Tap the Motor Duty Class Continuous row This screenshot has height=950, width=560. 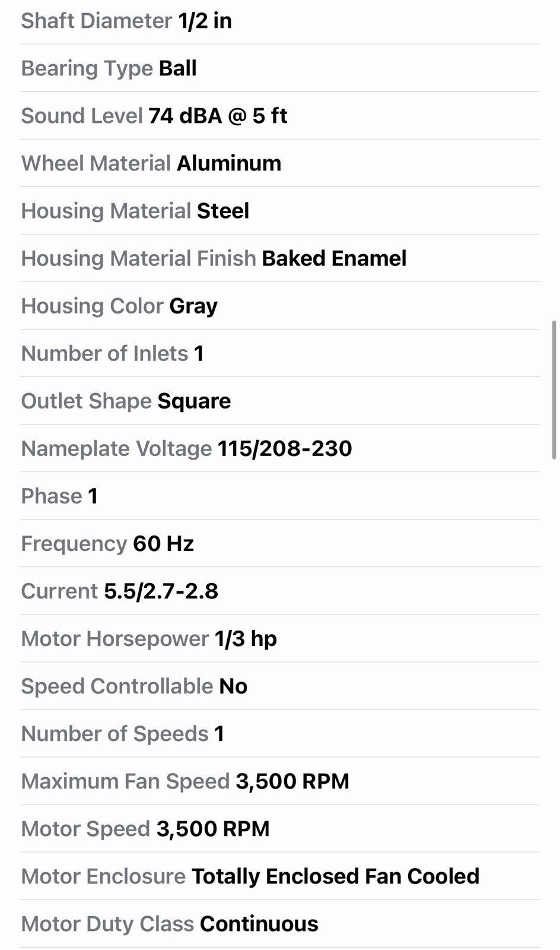coord(280,923)
